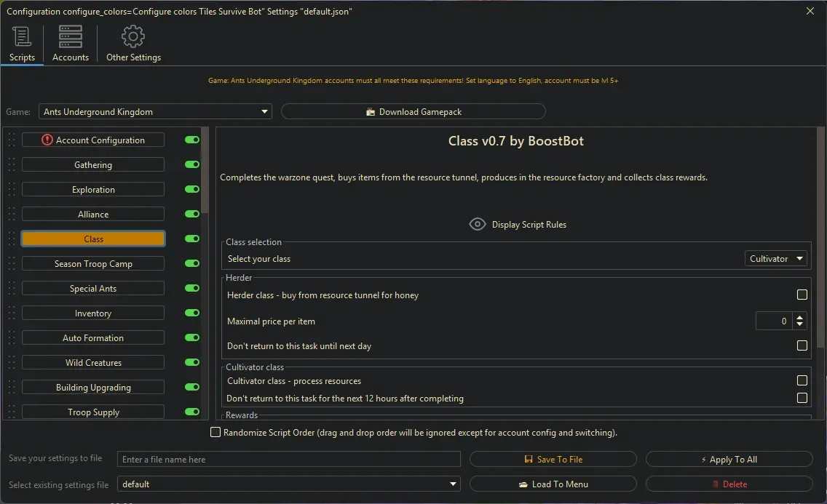Open the Scripts tab icon
The image size is (827, 504).
click(22, 37)
